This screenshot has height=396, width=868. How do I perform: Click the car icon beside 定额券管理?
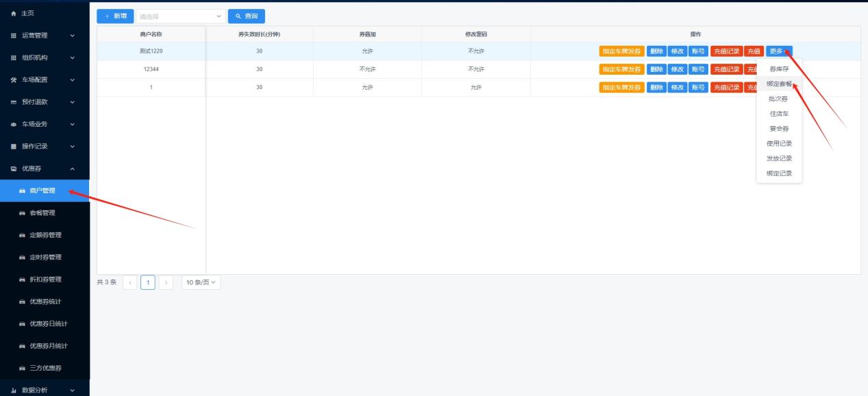click(x=22, y=235)
